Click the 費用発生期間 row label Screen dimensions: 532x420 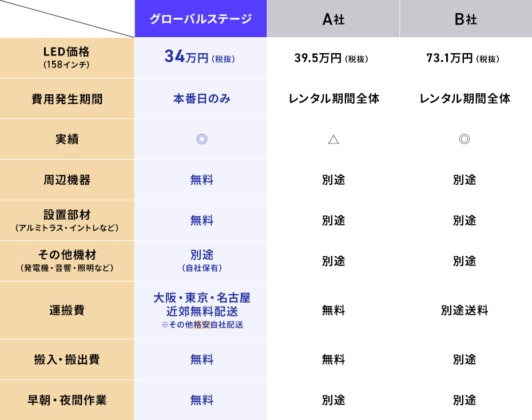(x=67, y=99)
